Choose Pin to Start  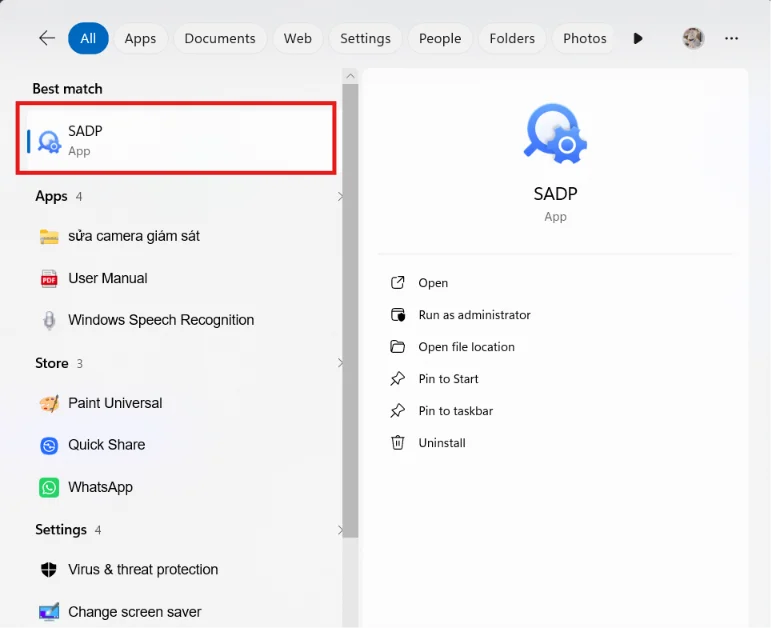(x=448, y=379)
